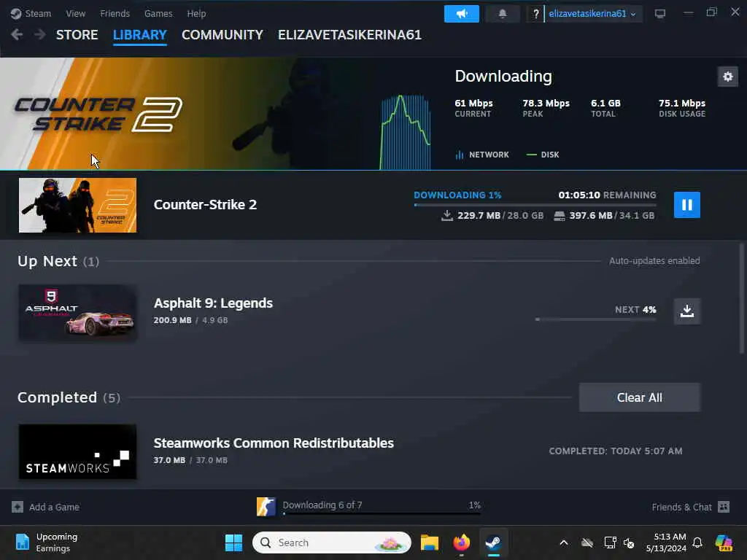This screenshot has height=560, width=747.
Task: Expand elizavetasikerina61 account dropdown
Action: (x=592, y=14)
